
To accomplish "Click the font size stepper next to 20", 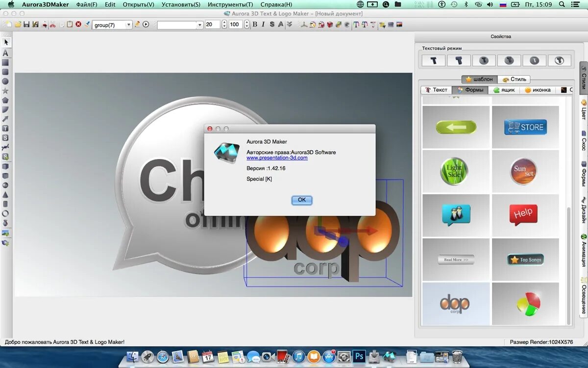I will click(x=224, y=25).
